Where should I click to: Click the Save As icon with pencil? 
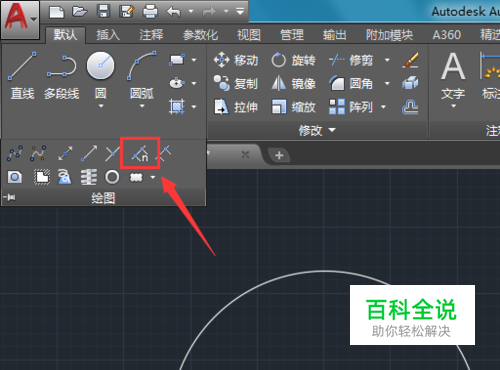coord(127,12)
